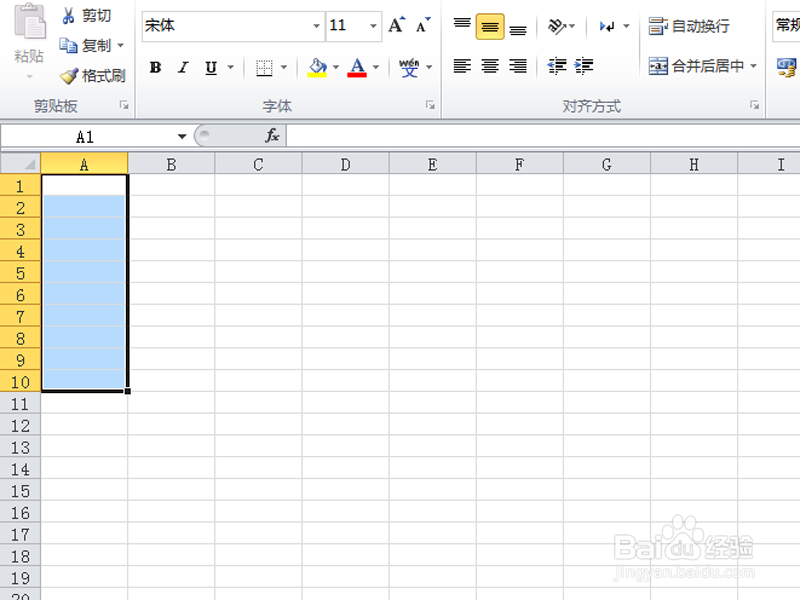
Task: Open the font name 宋体 dropdown
Action: pos(316,26)
